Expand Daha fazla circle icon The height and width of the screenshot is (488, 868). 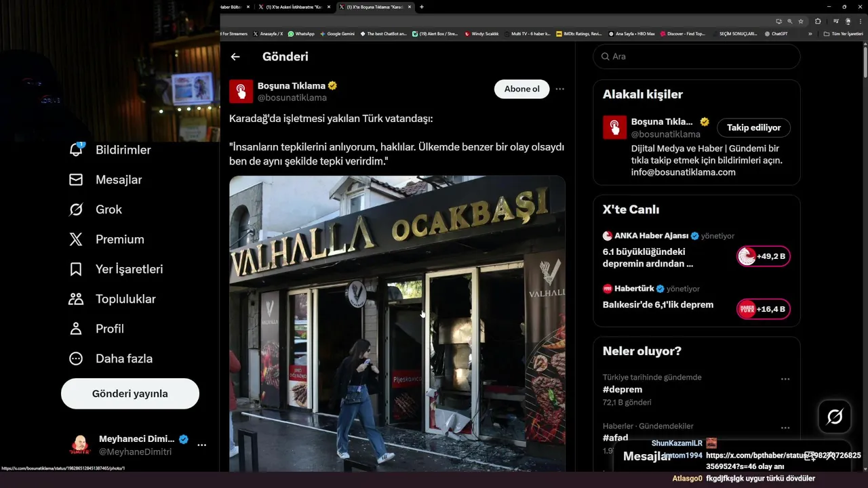(76, 359)
